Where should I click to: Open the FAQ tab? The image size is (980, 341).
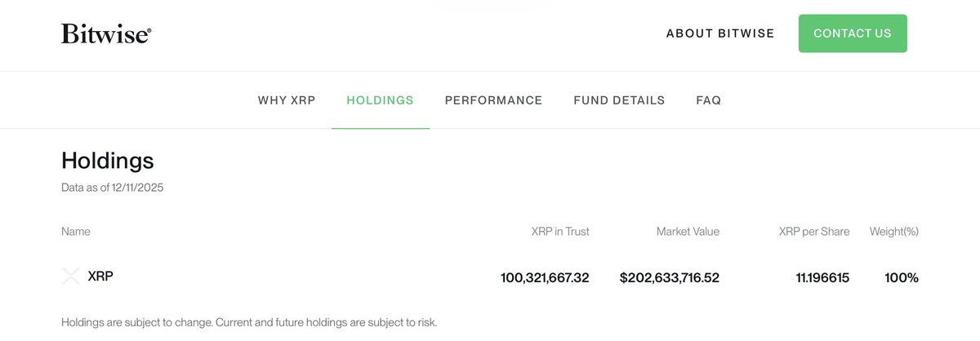tap(708, 100)
